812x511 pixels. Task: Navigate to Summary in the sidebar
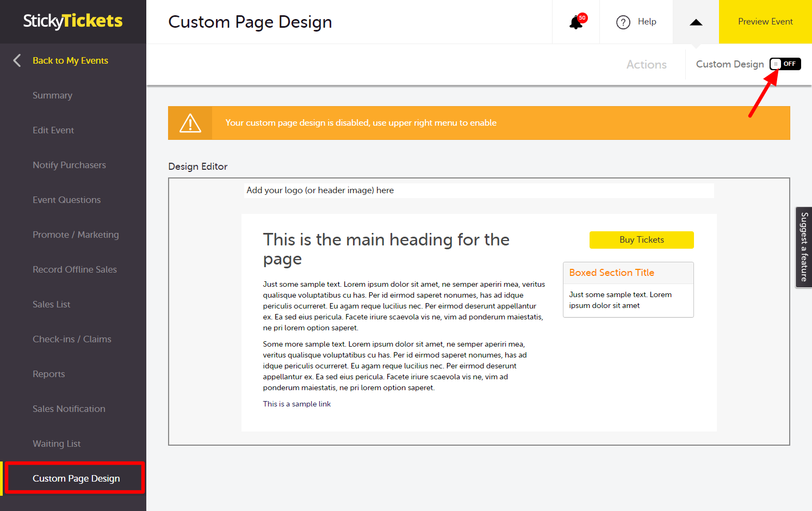[x=52, y=95]
